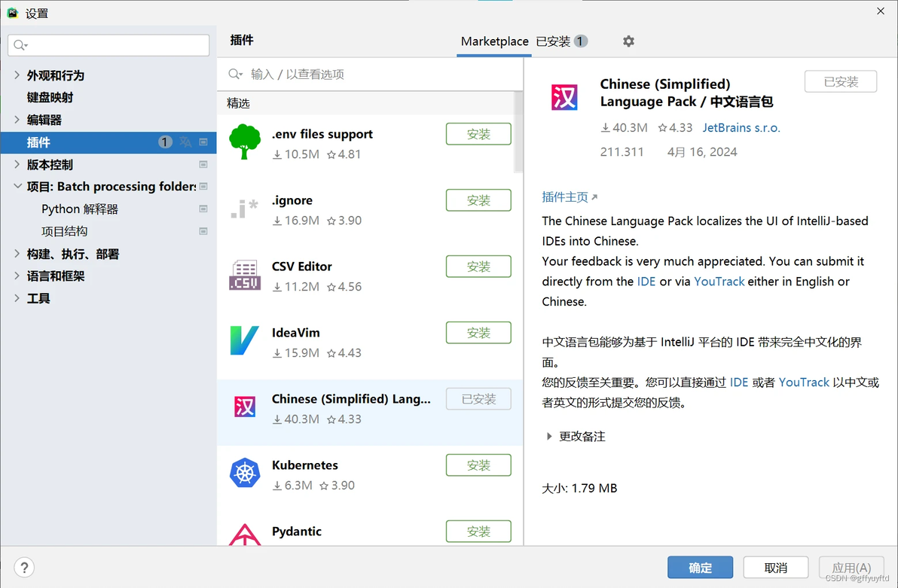Click the Pydantic plugin icon
This screenshot has height=588, width=898.
click(245, 535)
